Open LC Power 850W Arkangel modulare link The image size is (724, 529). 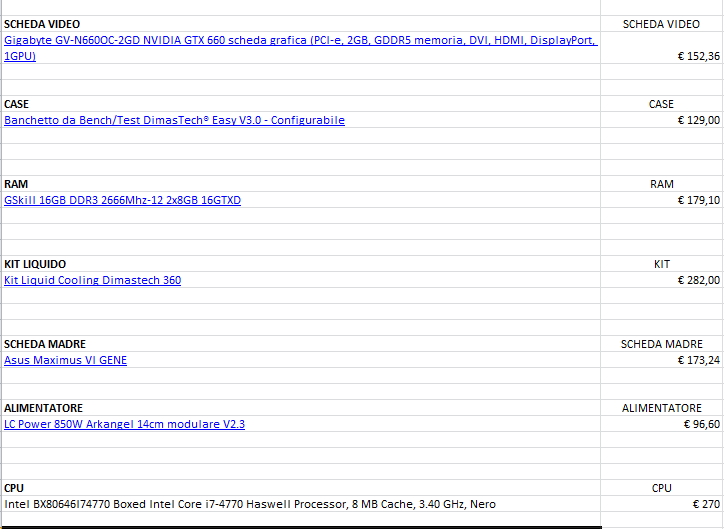click(124, 424)
